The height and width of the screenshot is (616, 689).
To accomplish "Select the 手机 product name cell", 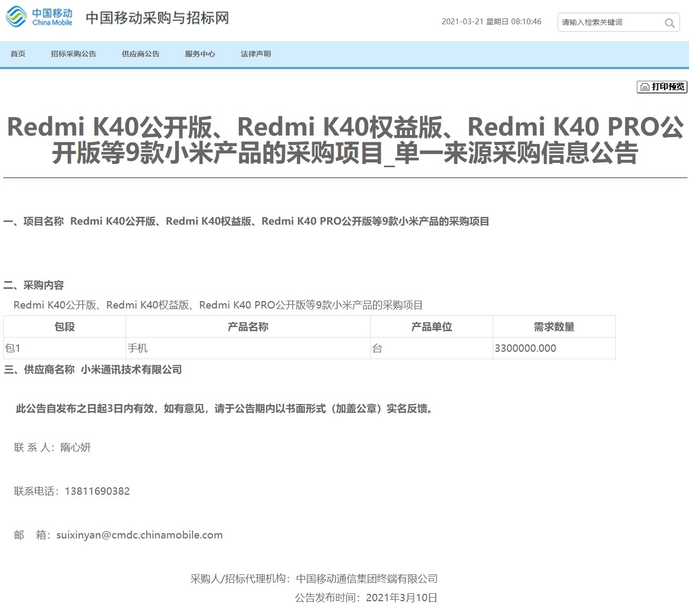I will pyautogui.click(x=138, y=348).
